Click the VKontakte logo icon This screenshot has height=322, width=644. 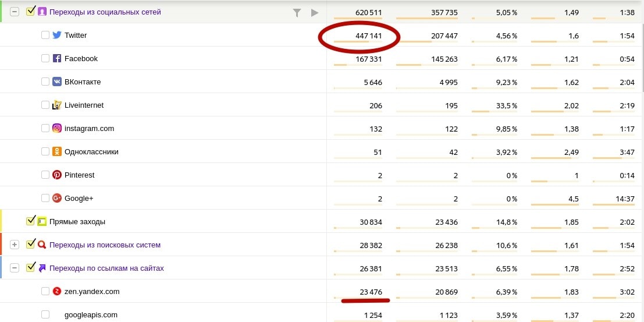pyautogui.click(x=57, y=82)
